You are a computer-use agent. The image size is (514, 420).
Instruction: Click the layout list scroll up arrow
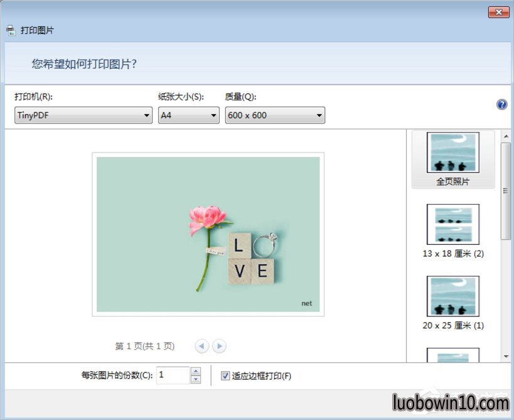[x=506, y=136]
